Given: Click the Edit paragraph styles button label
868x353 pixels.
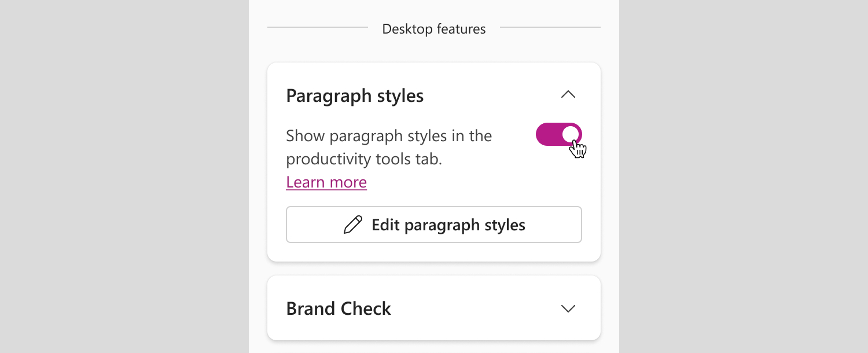Looking at the screenshot, I should [448, 225].
